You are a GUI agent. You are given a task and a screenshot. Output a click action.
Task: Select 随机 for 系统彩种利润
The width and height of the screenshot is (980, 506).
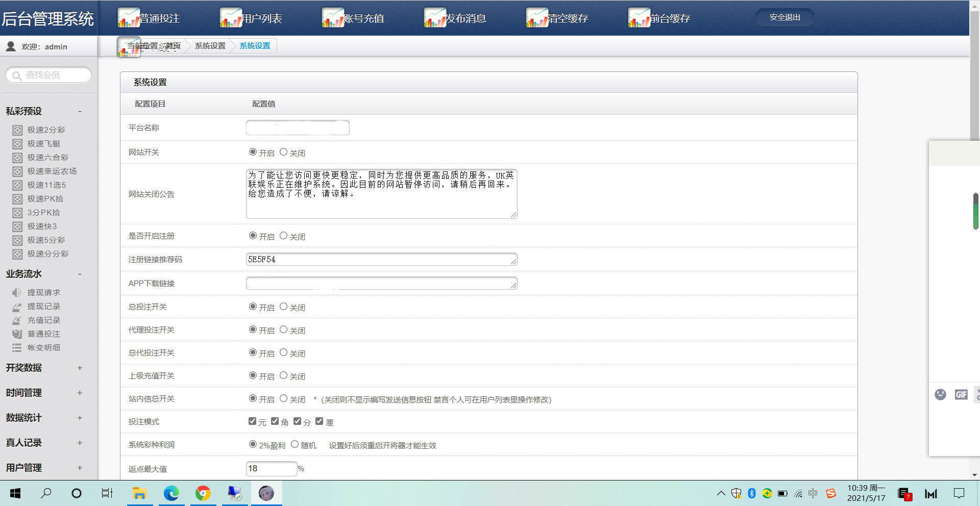point(295,444)
